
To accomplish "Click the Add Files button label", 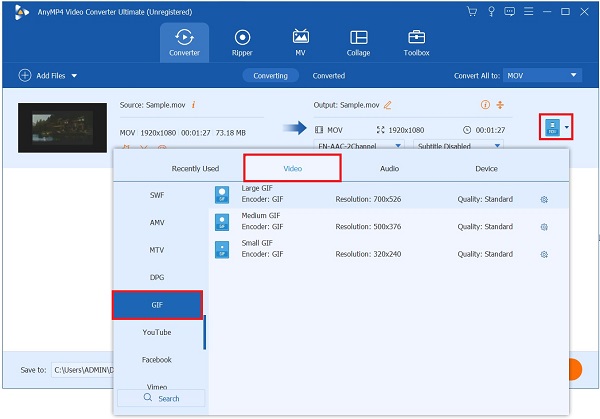I will pyautogui.click(x=51, y=76).
